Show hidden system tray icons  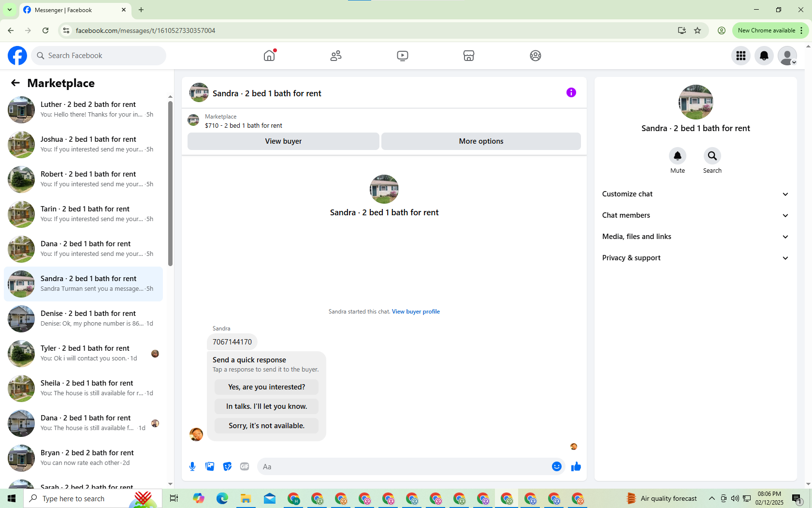[712, 498]
